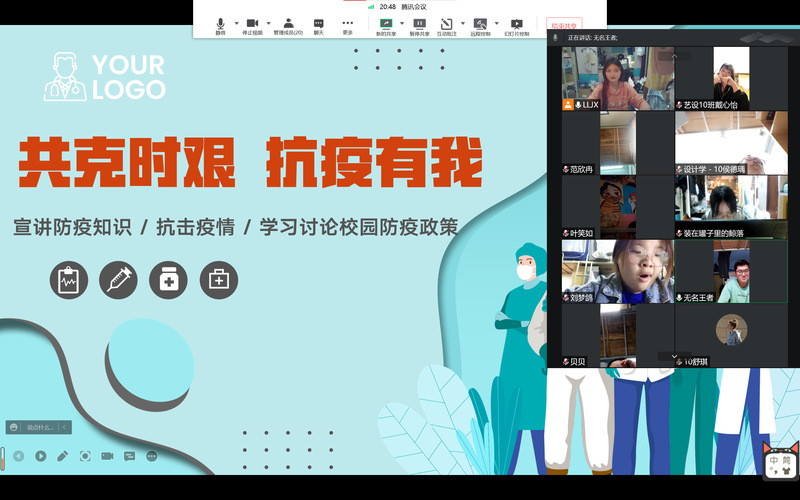Open the interactive annotation tool
800x500 pixels.
[x=447, y=25]
